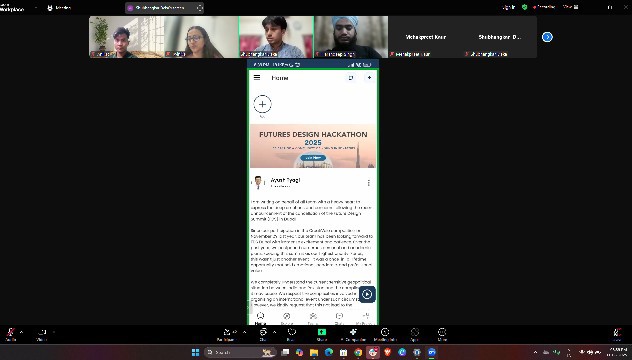Open the Windows Start menu
Viewport: 632px width, 360px height.
(195, 352)
